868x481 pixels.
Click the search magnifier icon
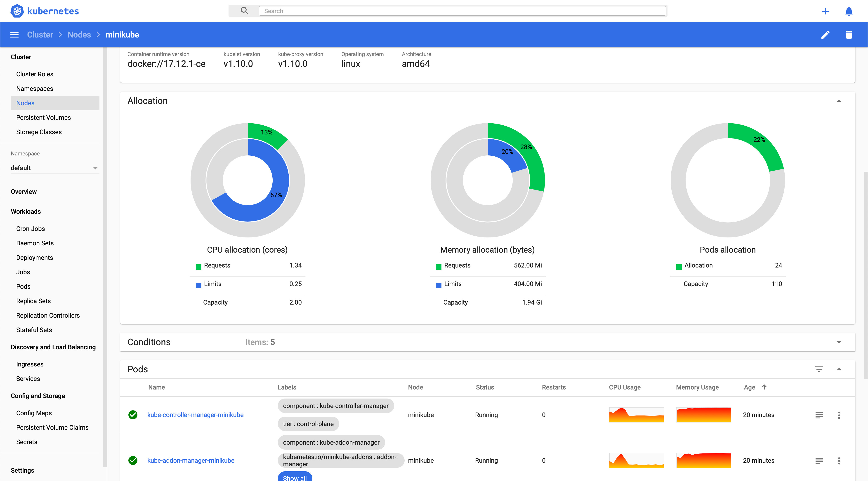(244, 10)
